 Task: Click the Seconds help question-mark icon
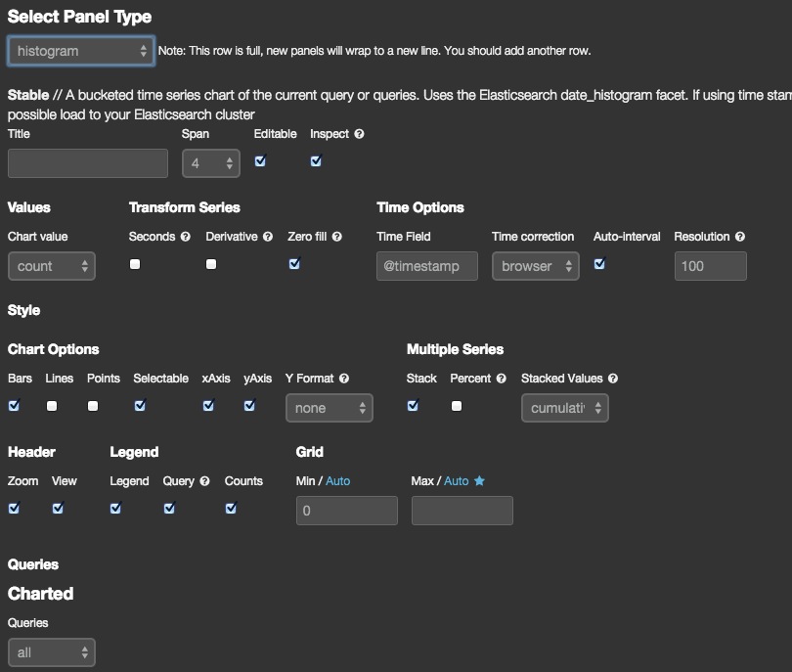pyautogui.click(x=185, y=237)
